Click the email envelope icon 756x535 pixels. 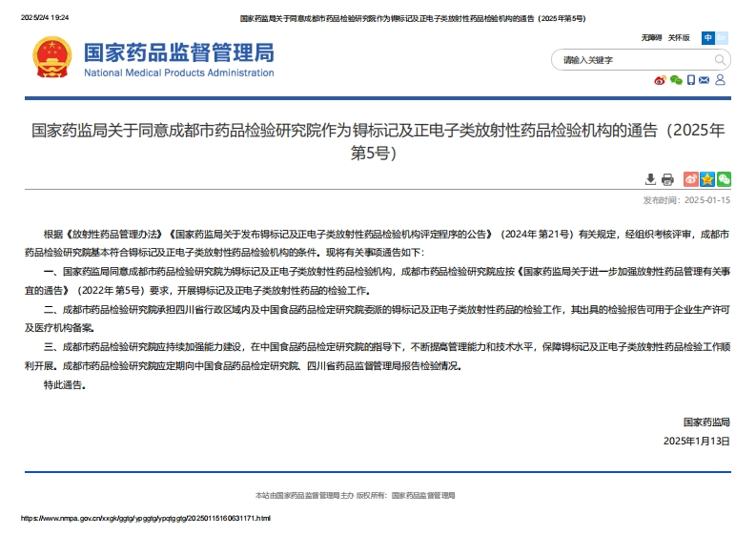pos(705,80)
